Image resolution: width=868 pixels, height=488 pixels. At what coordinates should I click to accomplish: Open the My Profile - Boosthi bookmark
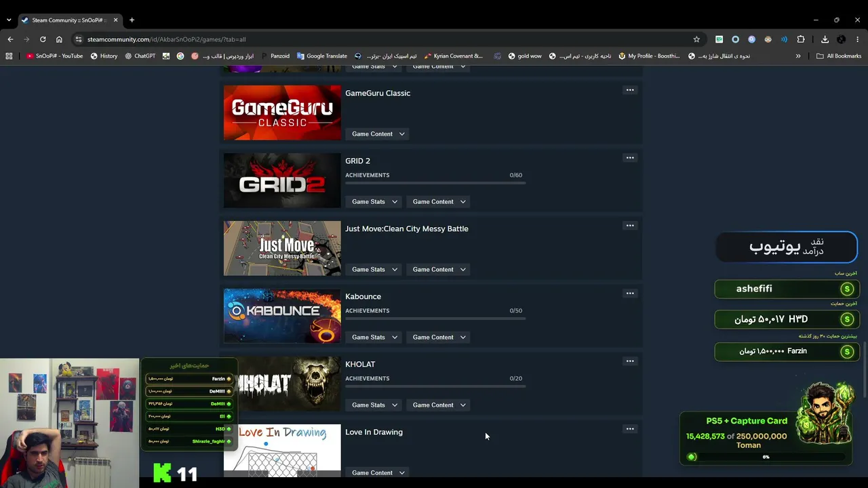649,56
